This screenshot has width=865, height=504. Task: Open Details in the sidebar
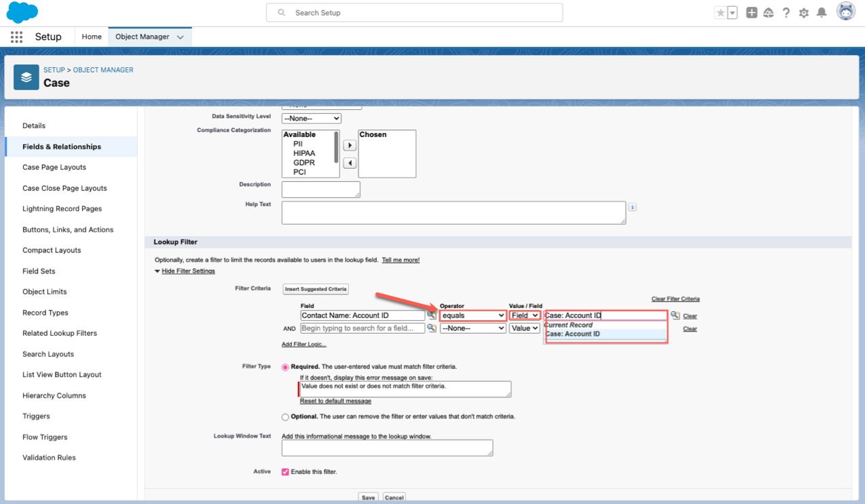click(34, 125)
